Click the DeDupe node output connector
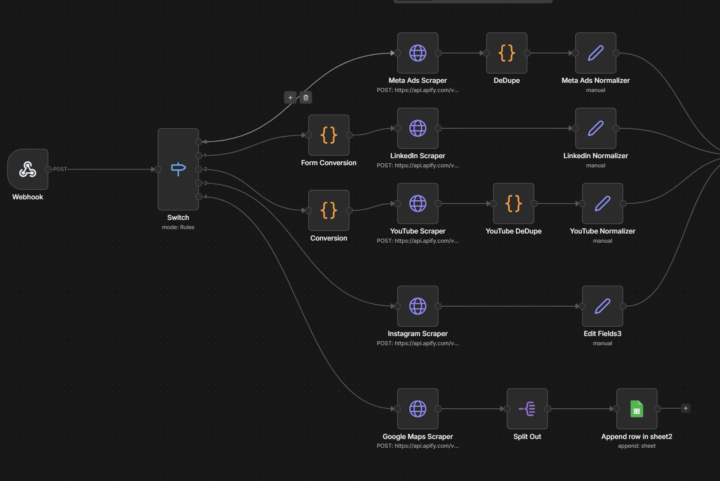Image resolution: width=720 pixels, height=481 pixels. pos(527,53)
